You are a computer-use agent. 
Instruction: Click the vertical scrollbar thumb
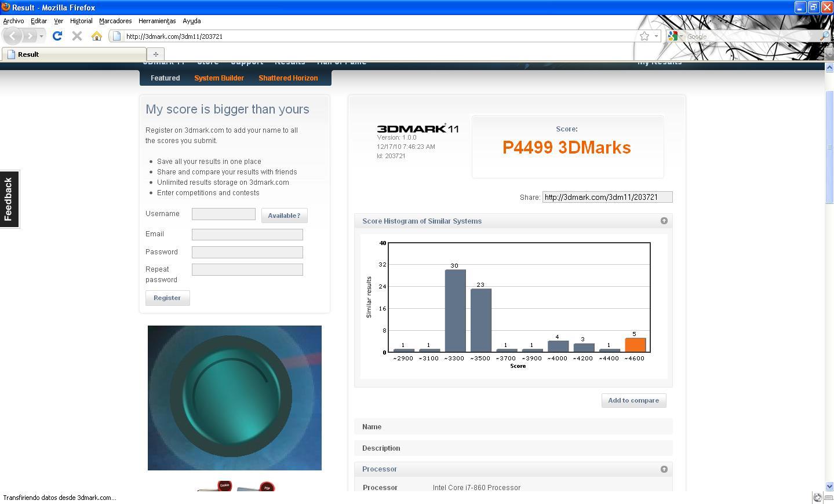[829, 147]
